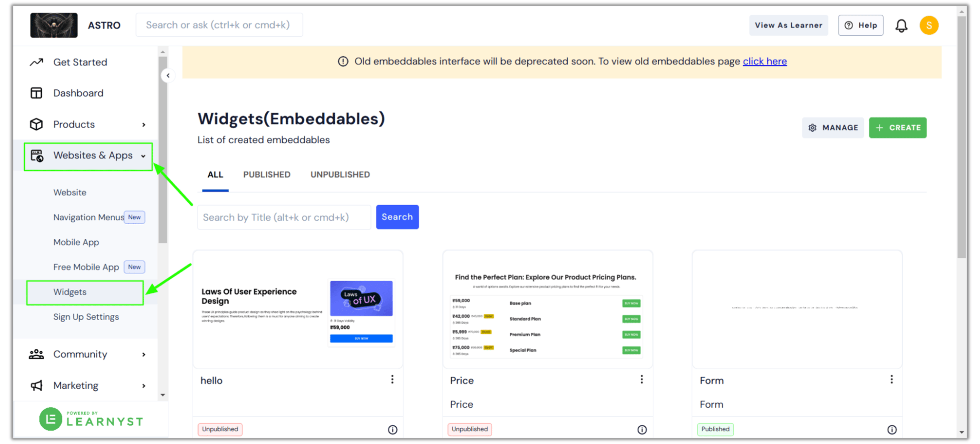The image size is (980, 444).
Task: Switch to the Published tab
Action: pyautogui.click(x=267, y=174)
